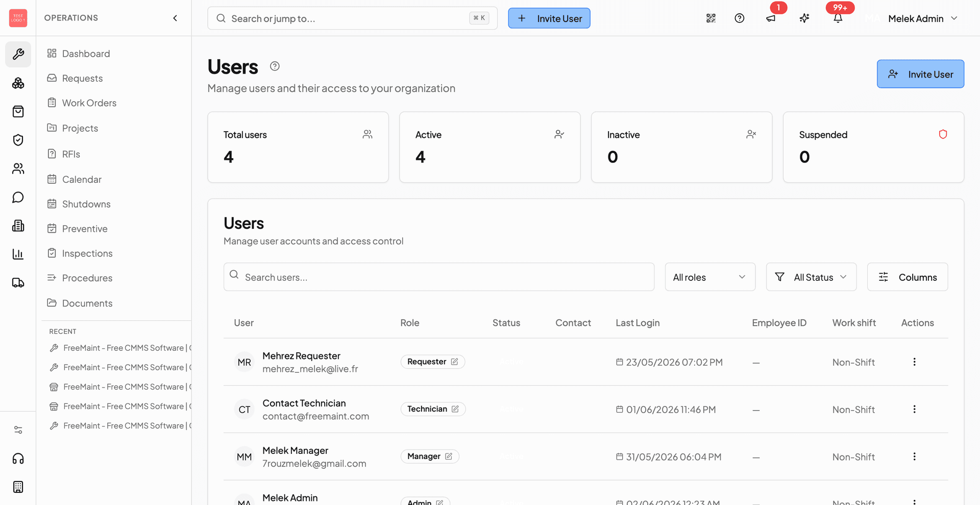Open the All Status filter dropdown
Viewport: 980px width, 505px height.
click(x=811, y=277)
